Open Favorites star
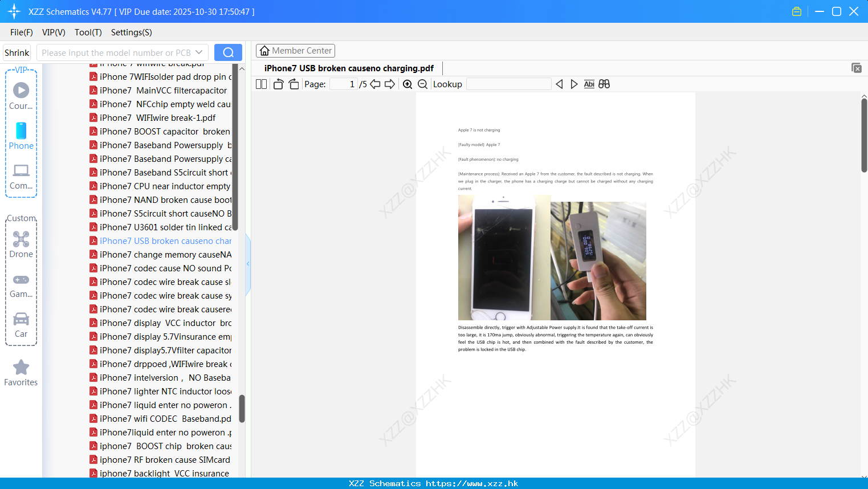Screen dimensions: 868x489 tap(21, 373)
